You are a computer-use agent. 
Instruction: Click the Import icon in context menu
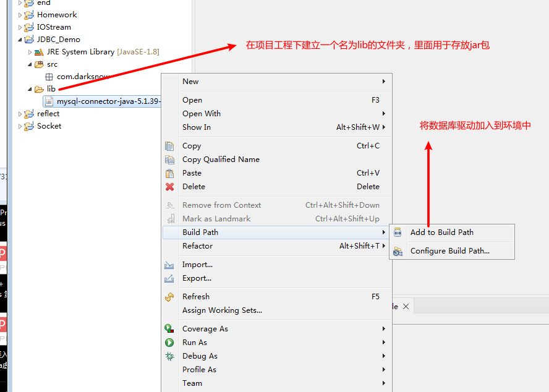[x=169, y=265]
